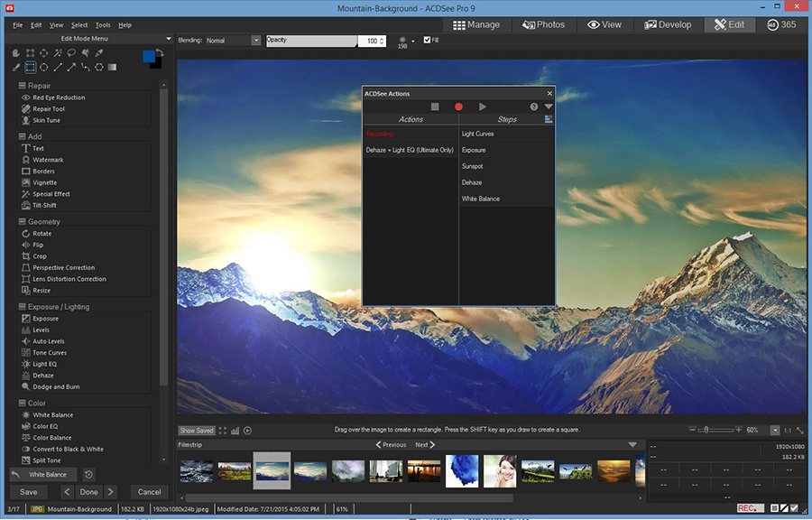
Task: Show the histogram icon below the image
Action: (x=235, y=431)
